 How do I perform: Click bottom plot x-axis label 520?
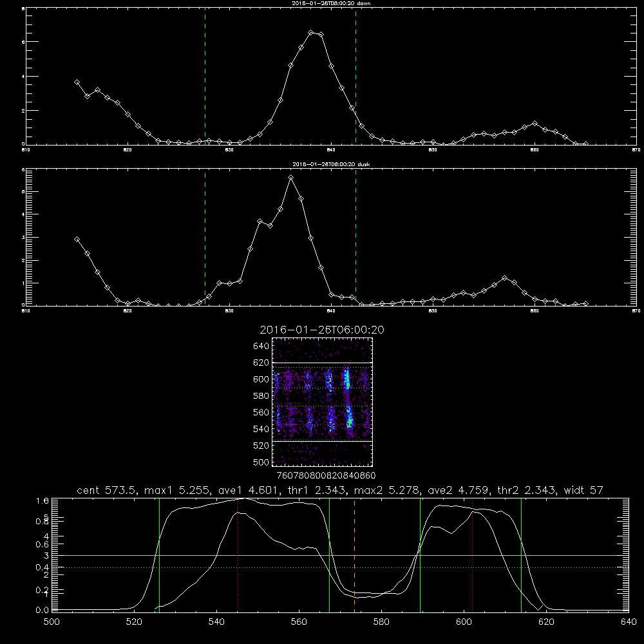tap(134, 622)
